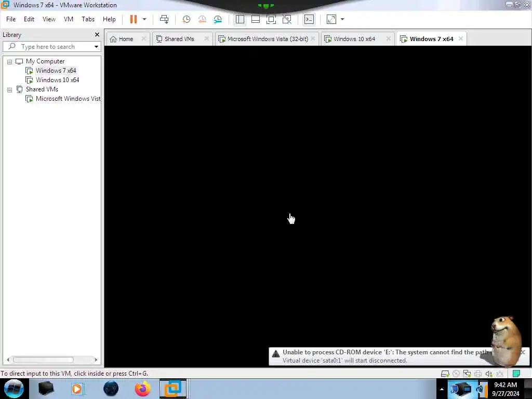
Task: Toggle the thumbnail bar toolbar icon
Action: click(256, 19)
